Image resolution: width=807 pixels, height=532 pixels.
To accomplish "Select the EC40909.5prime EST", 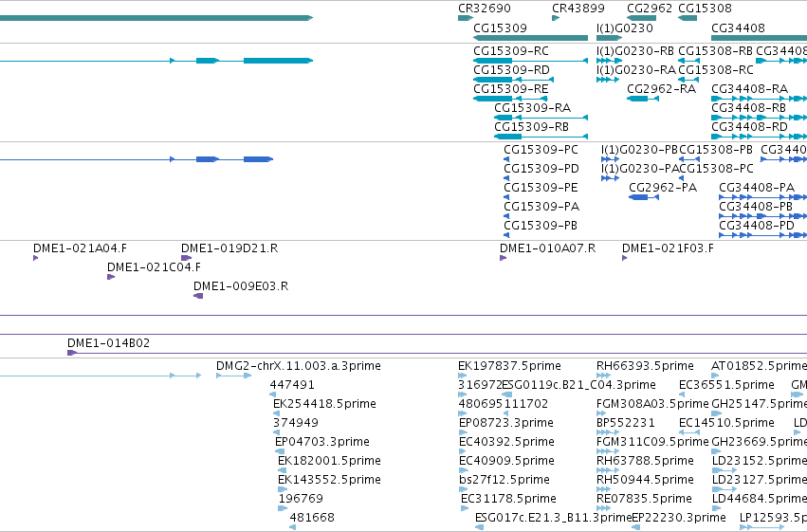I will [463, 470].
